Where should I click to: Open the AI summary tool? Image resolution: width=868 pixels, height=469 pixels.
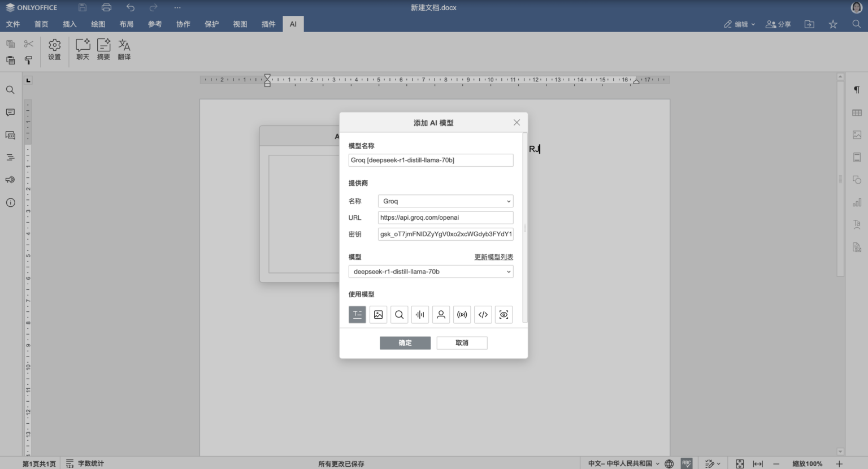(103, 50)
